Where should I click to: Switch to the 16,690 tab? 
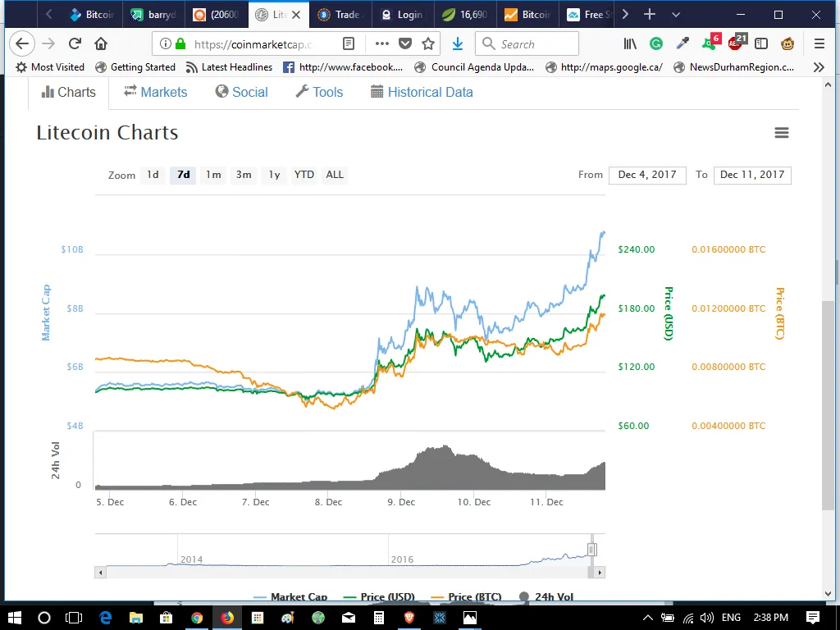pyautogui.click(x=465, y=15)
